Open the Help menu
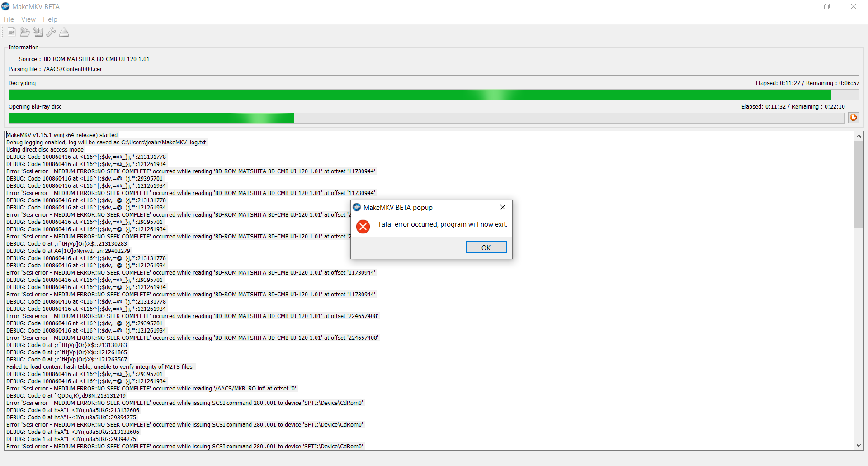 [50, 19]
